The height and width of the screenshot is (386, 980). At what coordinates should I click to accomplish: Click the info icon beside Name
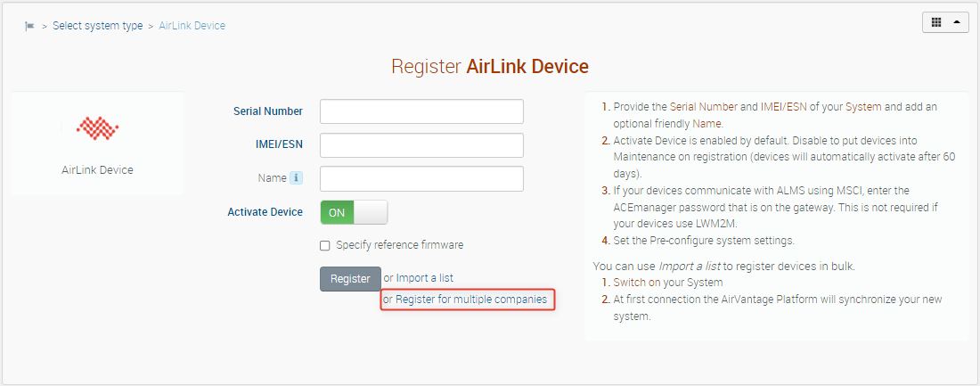(297, 178)
